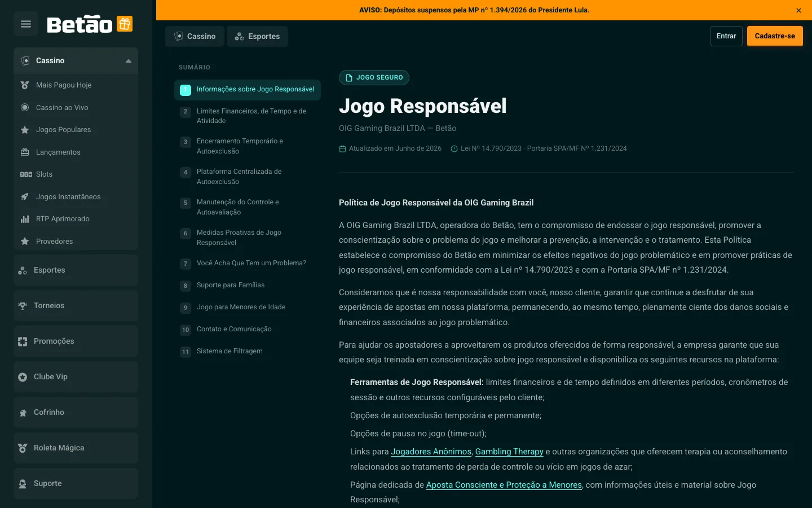Click the Entrar login button

pos(726,36)
